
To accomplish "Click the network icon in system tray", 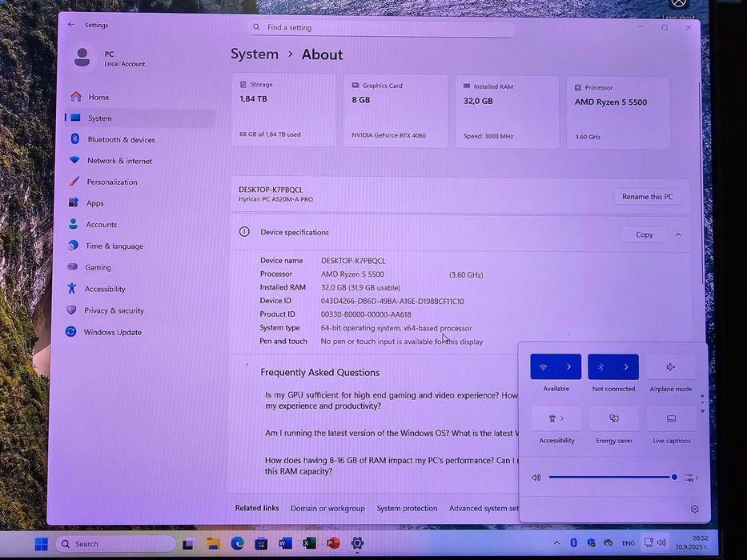I will [x=649, y=542].
